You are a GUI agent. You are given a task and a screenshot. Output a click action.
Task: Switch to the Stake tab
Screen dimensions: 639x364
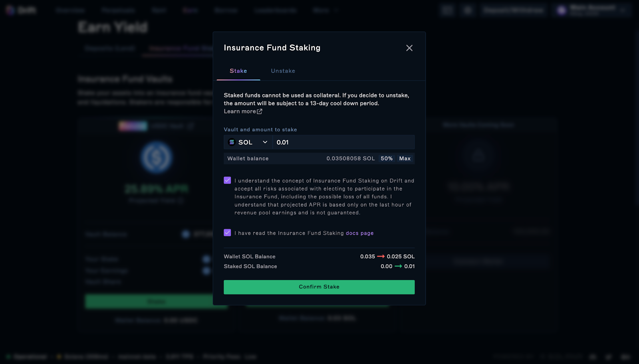[x=238, y=71]
